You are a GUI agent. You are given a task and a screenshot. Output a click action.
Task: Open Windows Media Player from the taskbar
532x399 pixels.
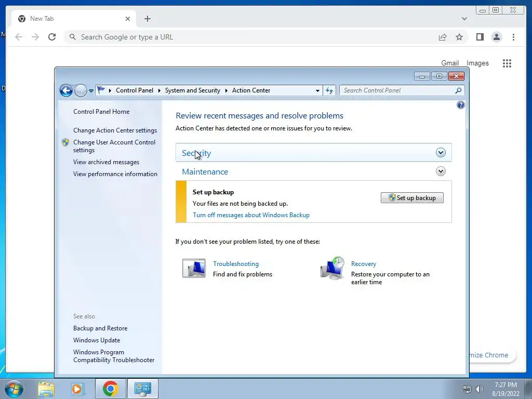pyautogui.click(x=78, y=389)
